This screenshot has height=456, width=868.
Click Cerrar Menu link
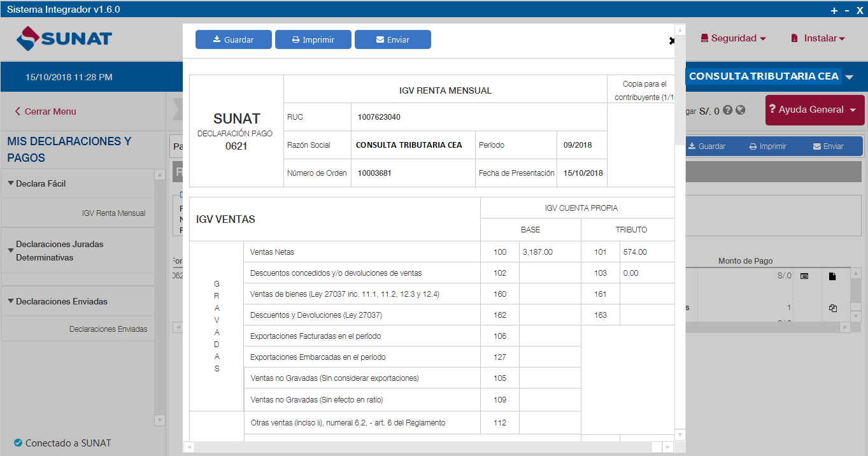point(46,111)
